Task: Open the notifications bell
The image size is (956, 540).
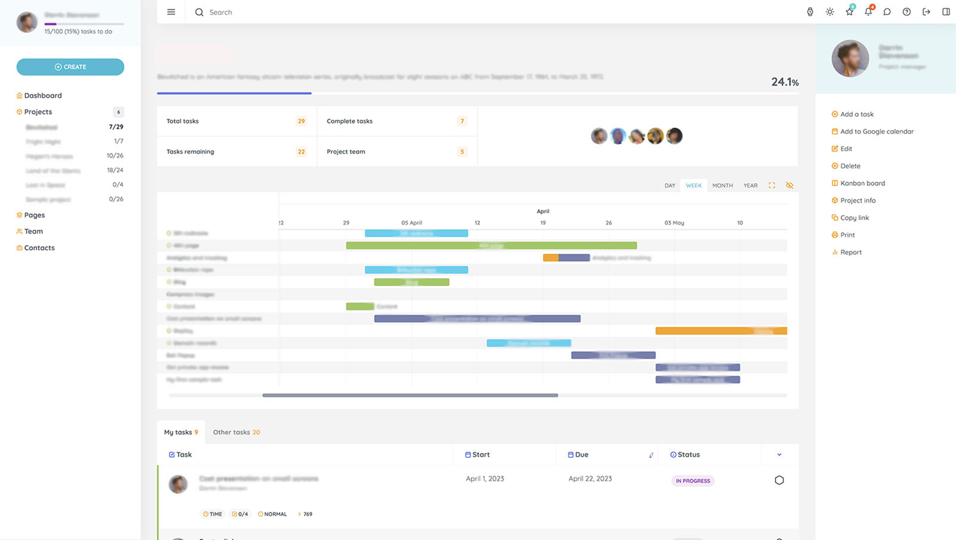Action: pyautogui.click(x=868, y=12)
